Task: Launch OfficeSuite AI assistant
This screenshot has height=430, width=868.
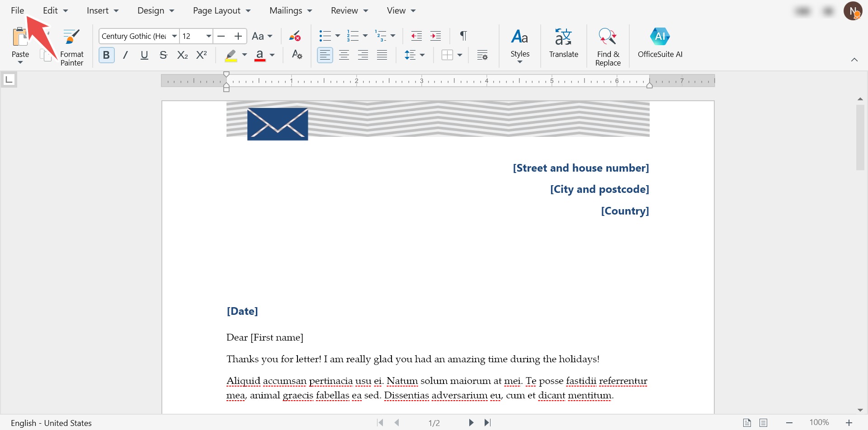Action: click(660, 44)
